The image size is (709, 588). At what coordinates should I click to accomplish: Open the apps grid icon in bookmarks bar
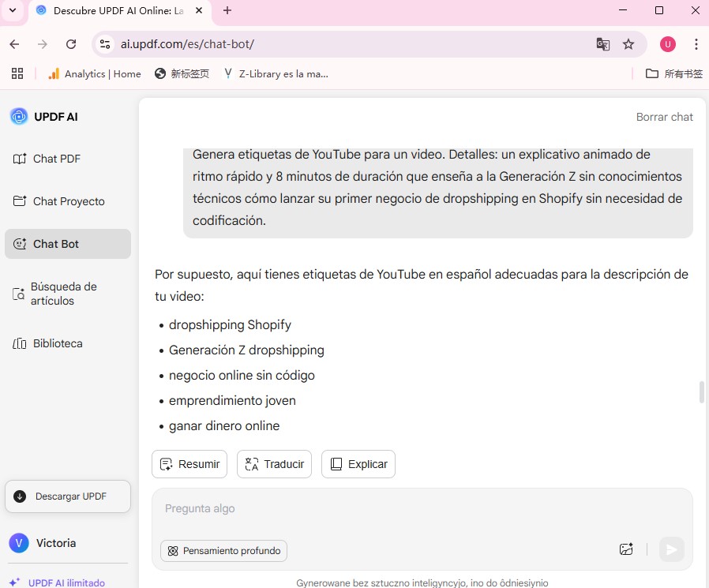coord(17,73)
